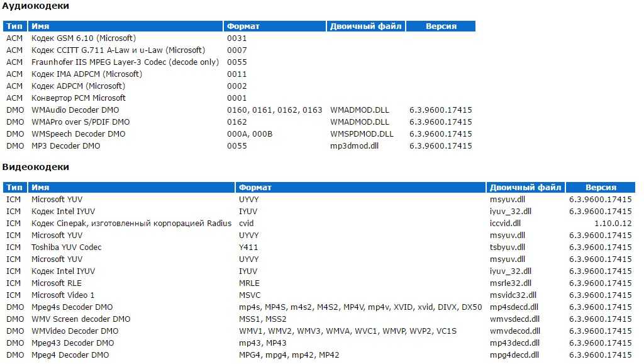
Task: Click the Имя header in the video codecs table
Action: (x=40, y=188)
